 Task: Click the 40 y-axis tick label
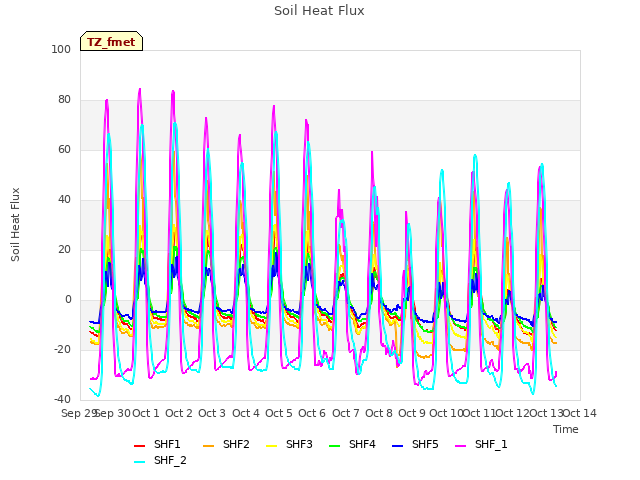coord(64,200)
